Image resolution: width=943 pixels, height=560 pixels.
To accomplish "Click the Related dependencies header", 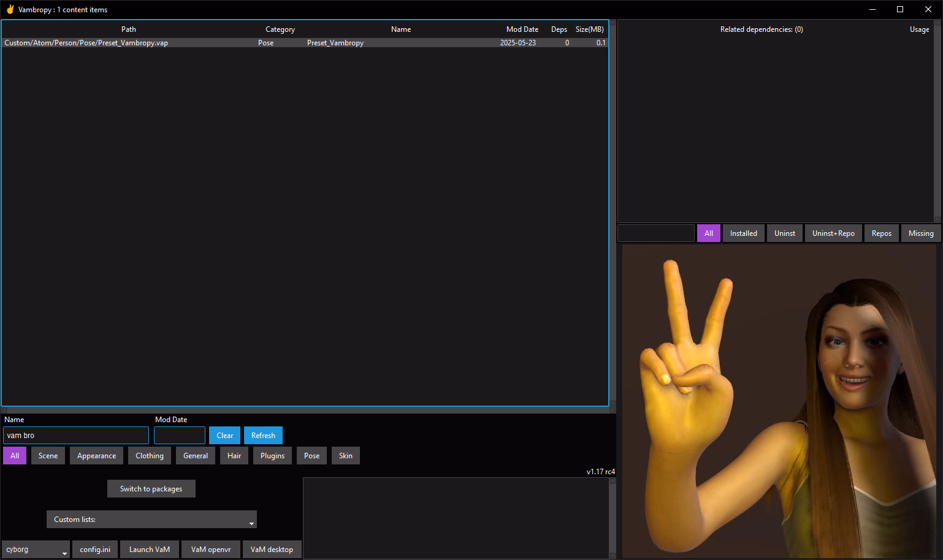I will click(762, 29).
